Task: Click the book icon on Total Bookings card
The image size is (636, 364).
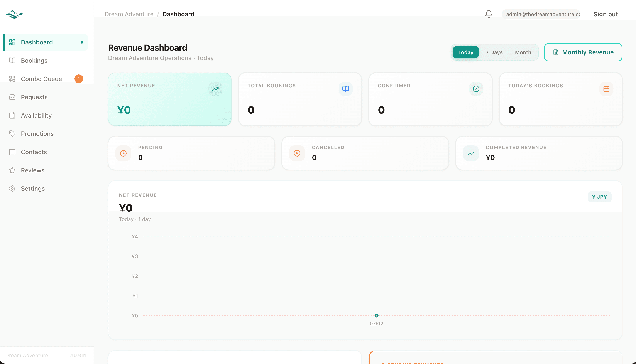Action: click(346, 89)
